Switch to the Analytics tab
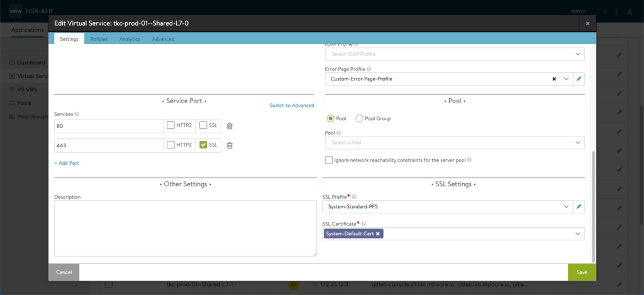The image size is (644, 295). 130,39
